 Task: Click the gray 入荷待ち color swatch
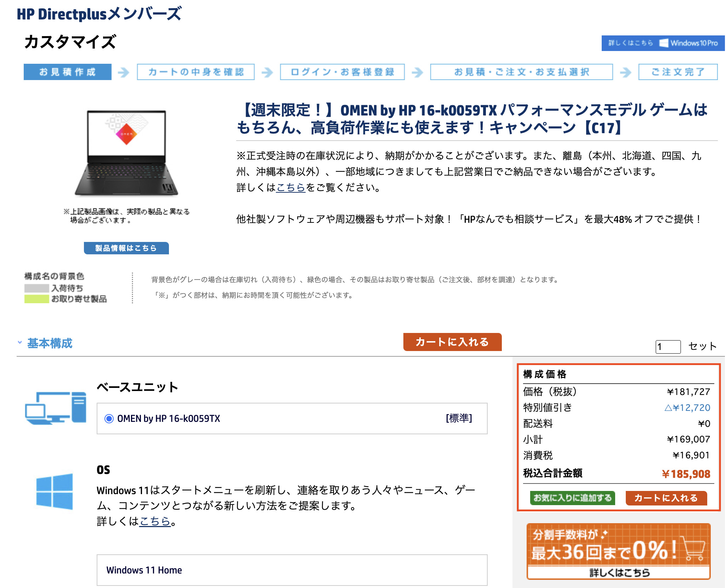pyautogui.click(x=37, y=288)
